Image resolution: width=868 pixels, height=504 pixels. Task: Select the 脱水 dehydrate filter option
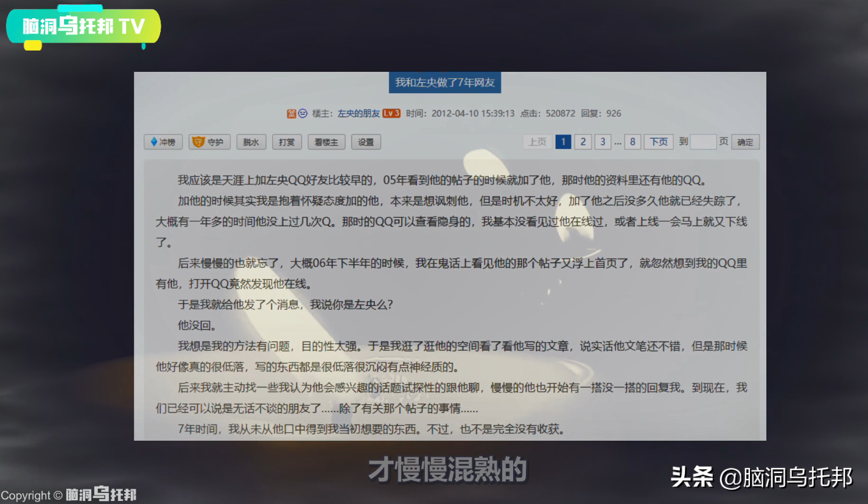coord(251,142)
